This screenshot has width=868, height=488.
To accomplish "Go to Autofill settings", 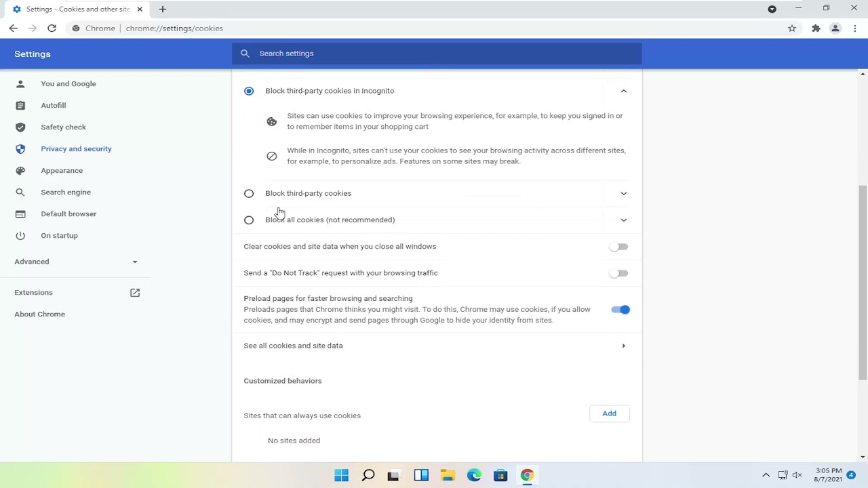I will [x=53, y=106].
